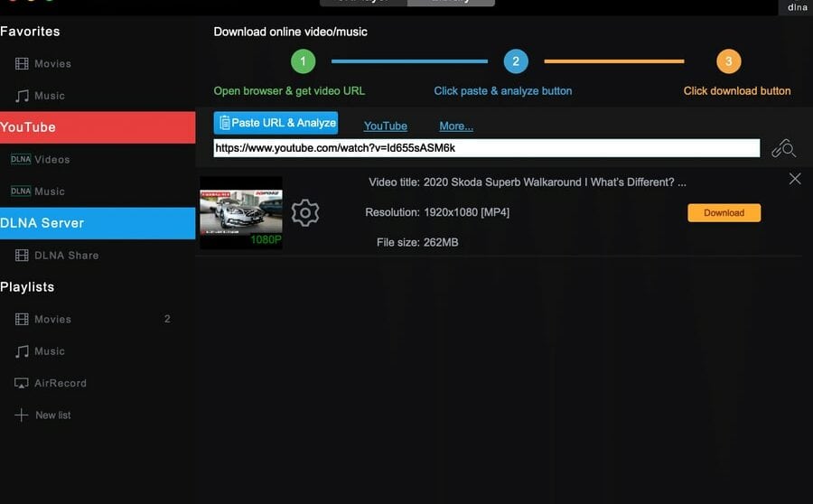
Task: Remove the analyzed video with X
Action: [795, 179]
